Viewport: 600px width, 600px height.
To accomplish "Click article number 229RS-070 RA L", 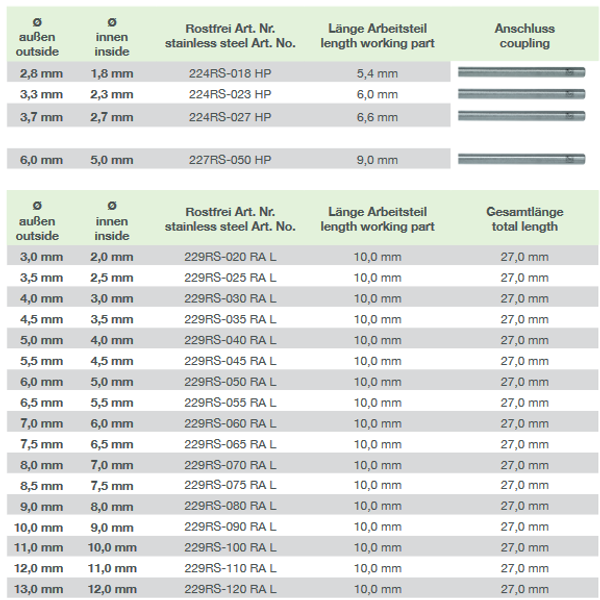I will 230,465.
